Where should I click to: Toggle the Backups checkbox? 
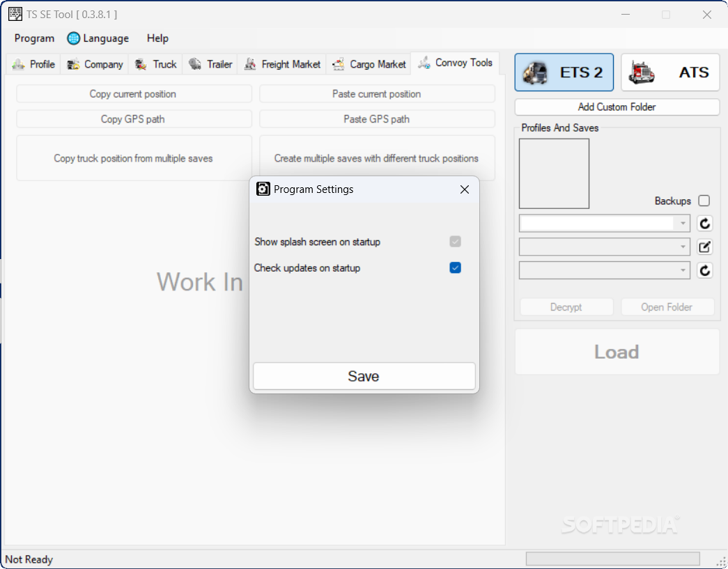704,201
